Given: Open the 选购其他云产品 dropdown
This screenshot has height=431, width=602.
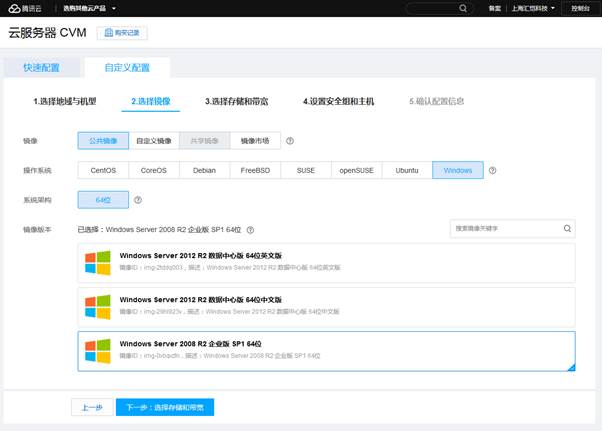Looking at the screenshot, I should 81,8.
